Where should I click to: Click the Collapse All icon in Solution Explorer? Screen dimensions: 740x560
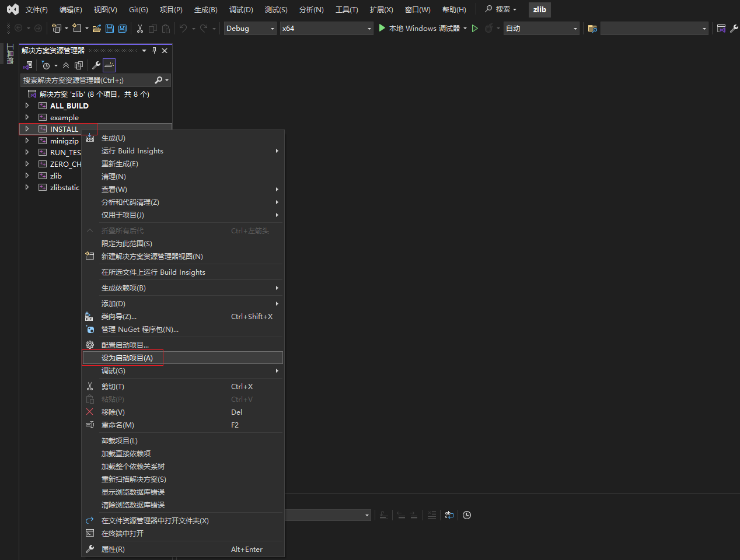point(66,65)
